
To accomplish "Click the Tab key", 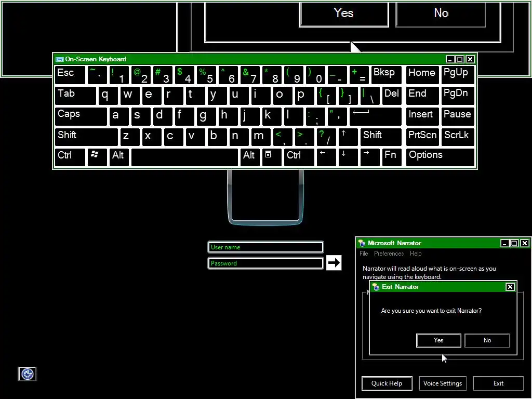I will pos(75,96).
